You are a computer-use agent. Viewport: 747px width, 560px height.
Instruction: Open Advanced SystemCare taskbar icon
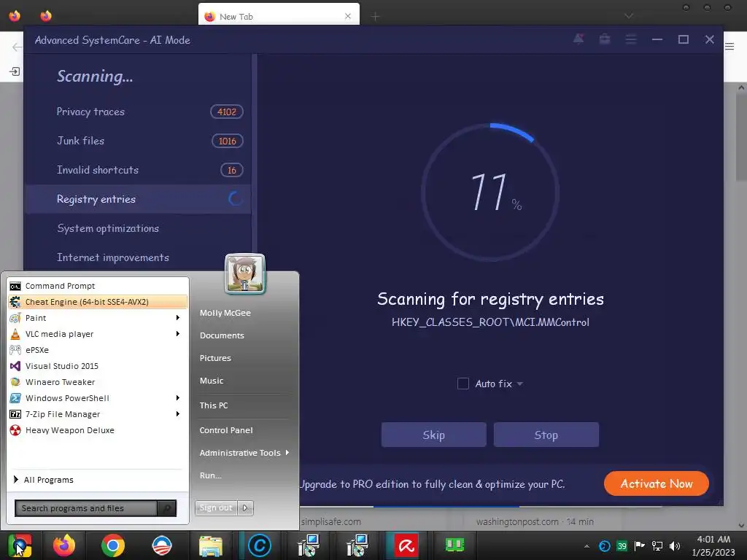click(260, 545)
